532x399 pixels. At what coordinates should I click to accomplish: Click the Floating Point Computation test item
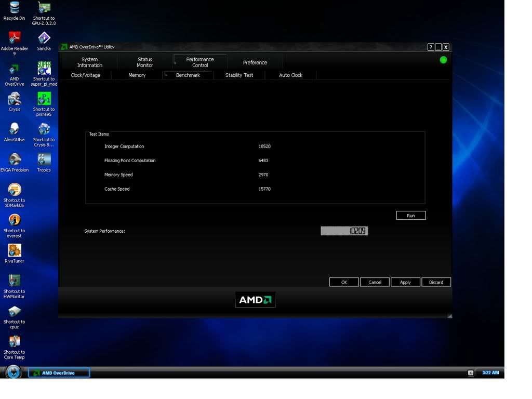point(130,161)
